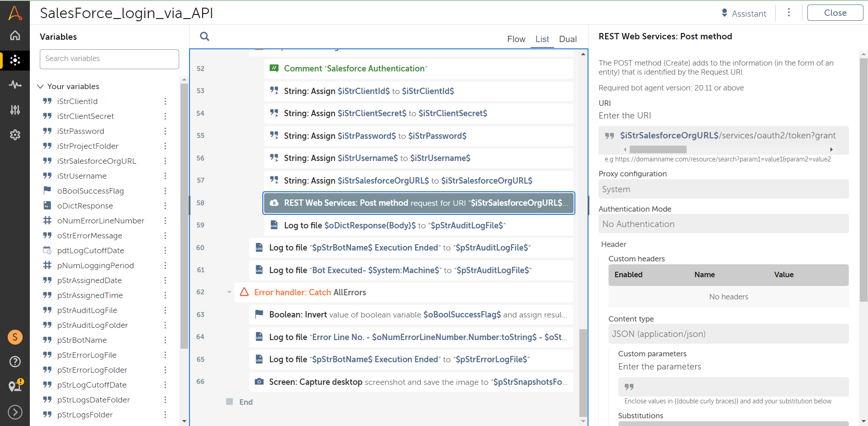Open the Activity pulse icon in sidebar

tap(15, 85)
